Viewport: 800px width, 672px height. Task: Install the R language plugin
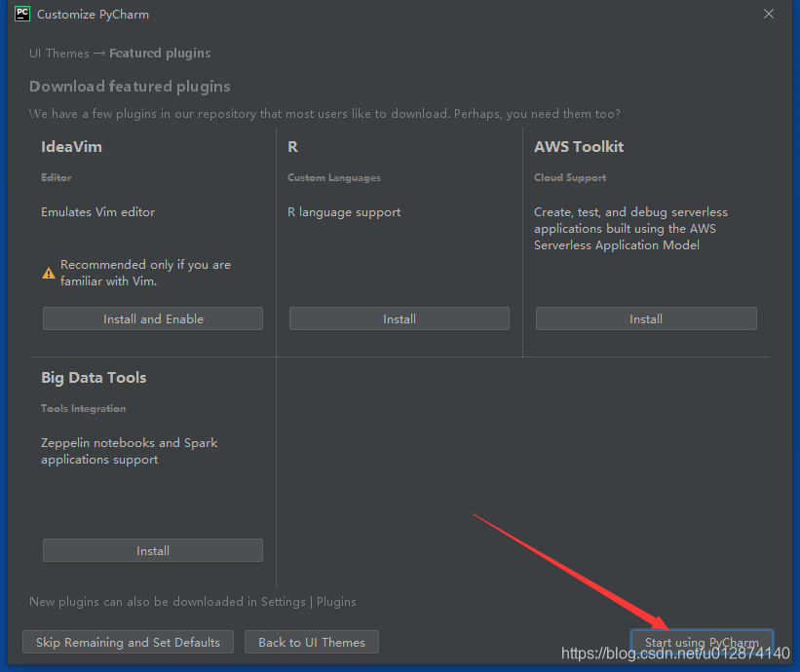tap(399, 318)
